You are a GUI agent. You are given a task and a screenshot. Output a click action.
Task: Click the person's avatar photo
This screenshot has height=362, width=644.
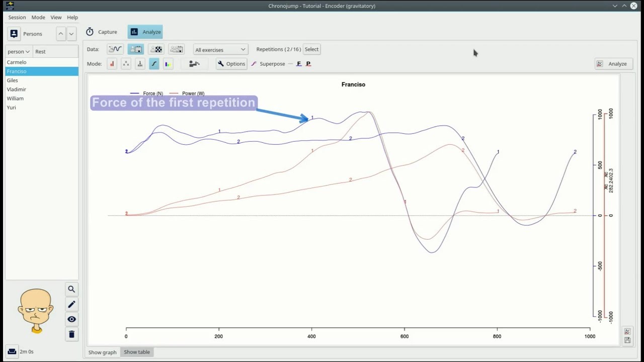[x=36, y=311]
